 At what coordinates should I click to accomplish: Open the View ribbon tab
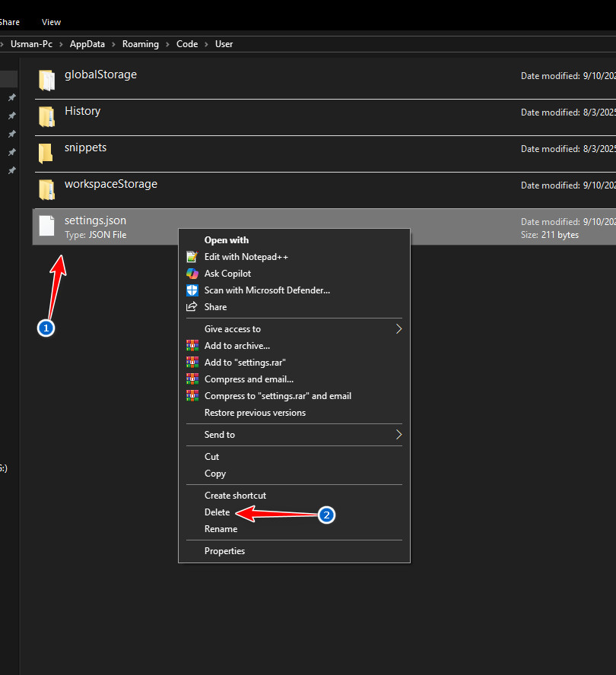[x=51, y=22]
